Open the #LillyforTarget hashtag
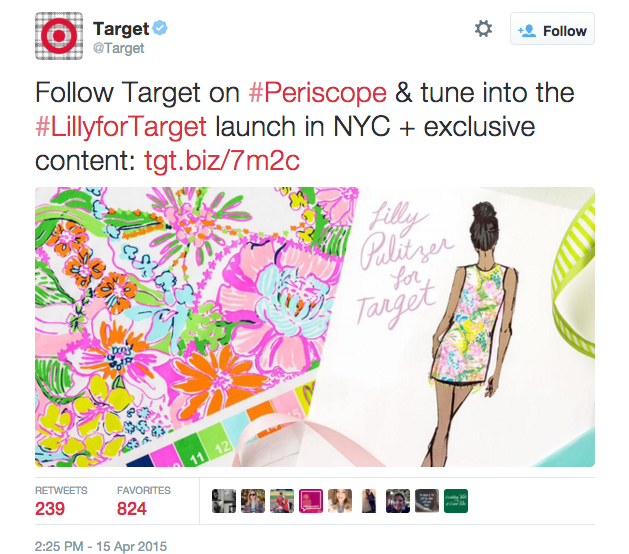The width and height of the screenshot is (629, 554). point(121,127)
